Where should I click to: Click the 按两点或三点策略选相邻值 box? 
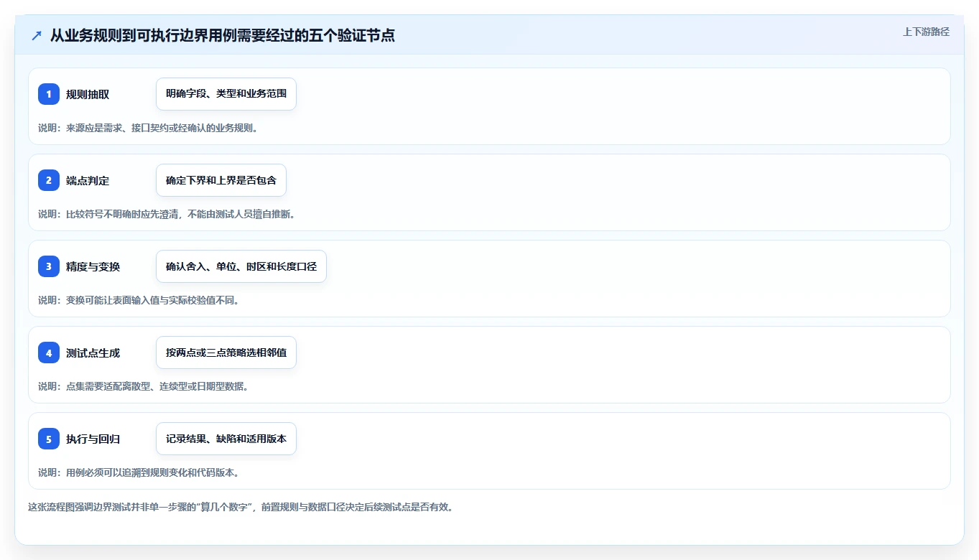[226, 353]
